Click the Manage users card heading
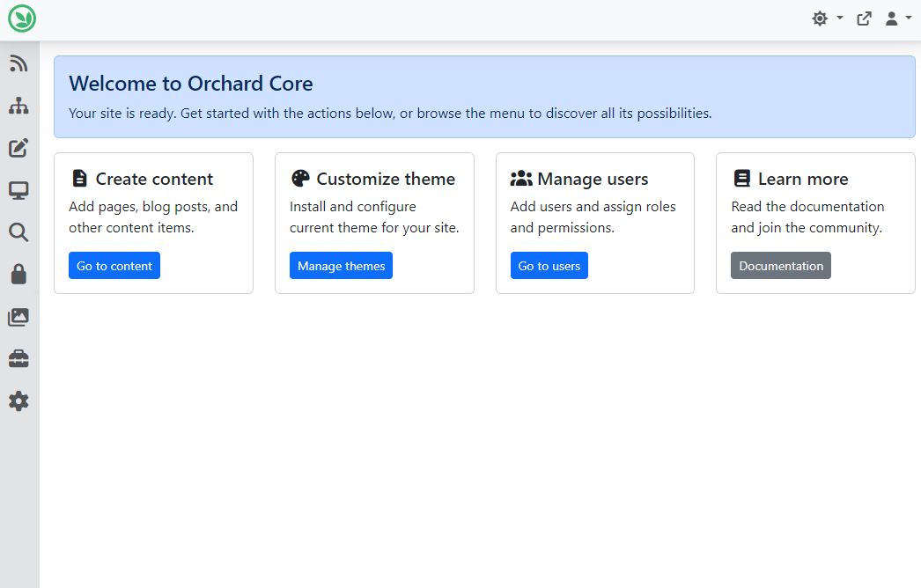Viewport: 921px width, 588px height. click(x=593, y=179)
